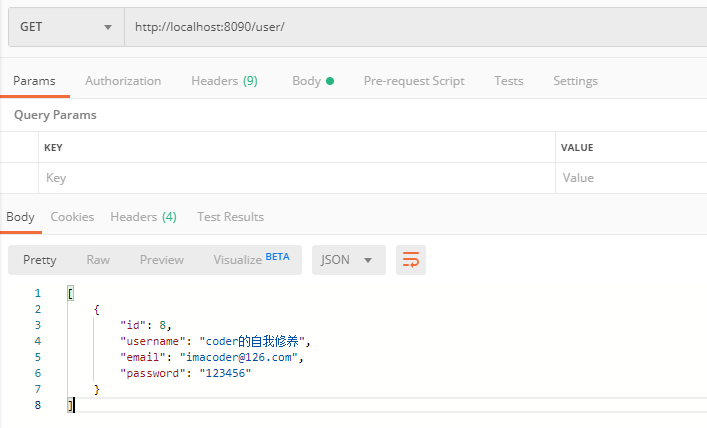707x428 pixels.
Task: Open the request Headers (9) tab
Action: [225, 81]
